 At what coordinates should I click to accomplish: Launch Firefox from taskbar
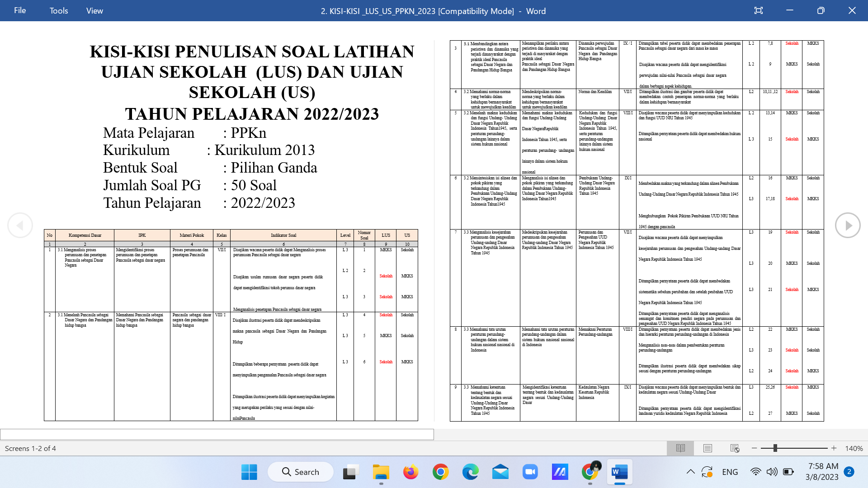coord(411,472)
